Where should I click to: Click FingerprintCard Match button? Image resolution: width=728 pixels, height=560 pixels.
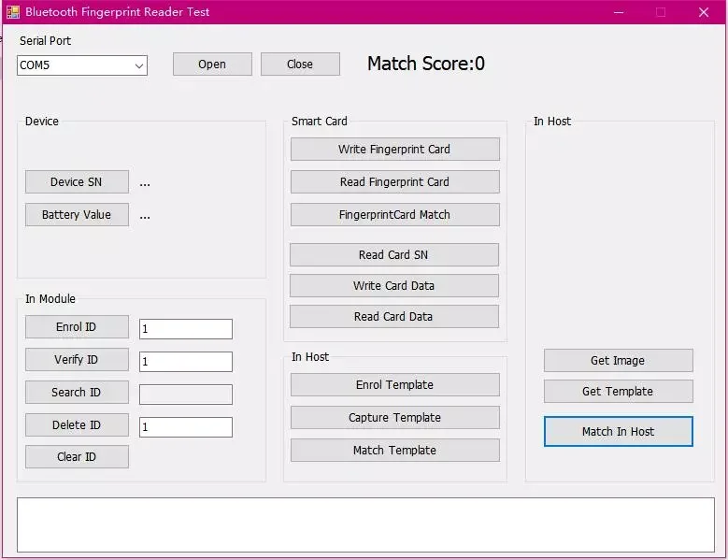[394, 215]
